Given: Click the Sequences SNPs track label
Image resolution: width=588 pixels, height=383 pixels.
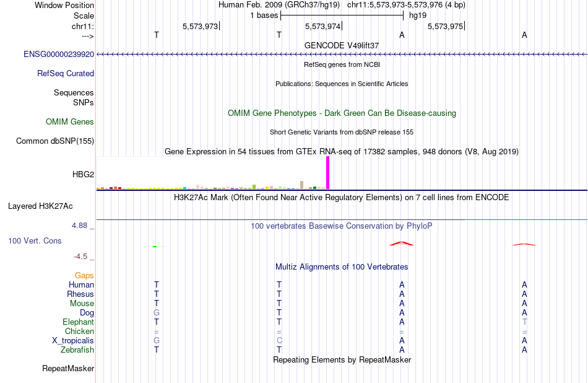Looking at the screenshot, I should pos(74,98).
